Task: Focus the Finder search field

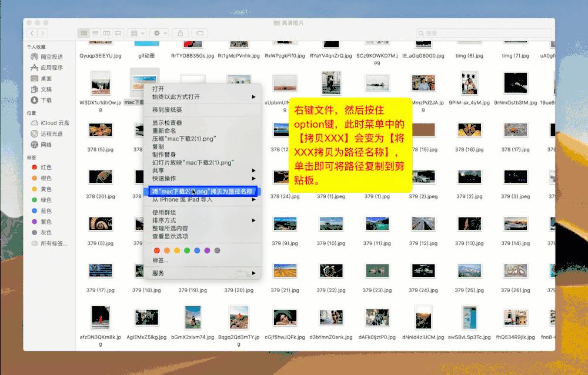Action: (484, 34)
